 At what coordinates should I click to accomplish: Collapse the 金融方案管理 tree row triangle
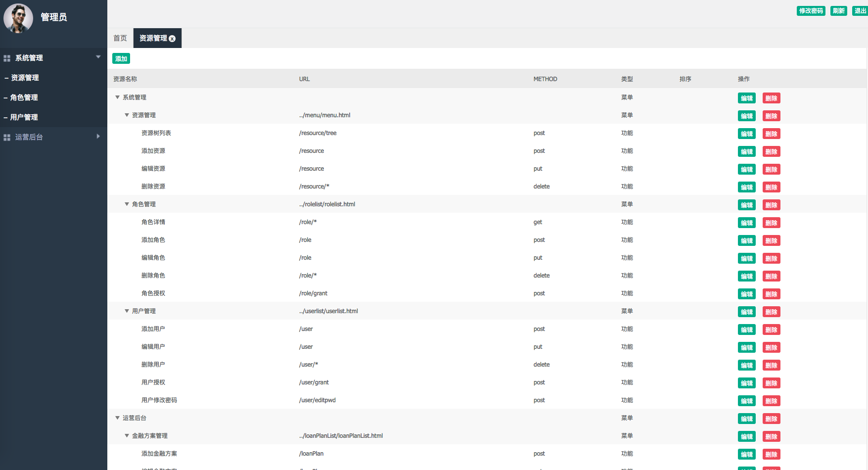(127, 436)
